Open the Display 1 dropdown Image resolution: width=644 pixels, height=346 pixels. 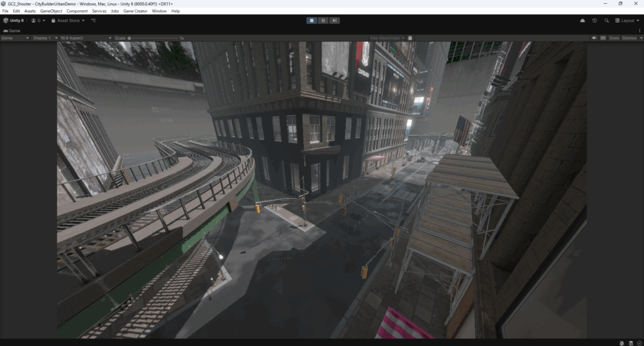[45, 38]
